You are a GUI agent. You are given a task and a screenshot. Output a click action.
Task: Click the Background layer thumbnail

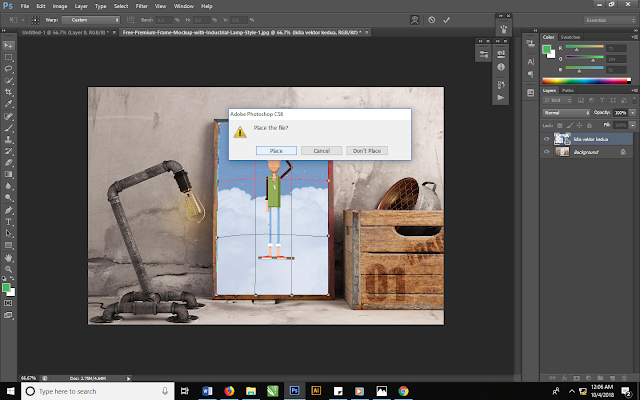click(x=560, y=152)
